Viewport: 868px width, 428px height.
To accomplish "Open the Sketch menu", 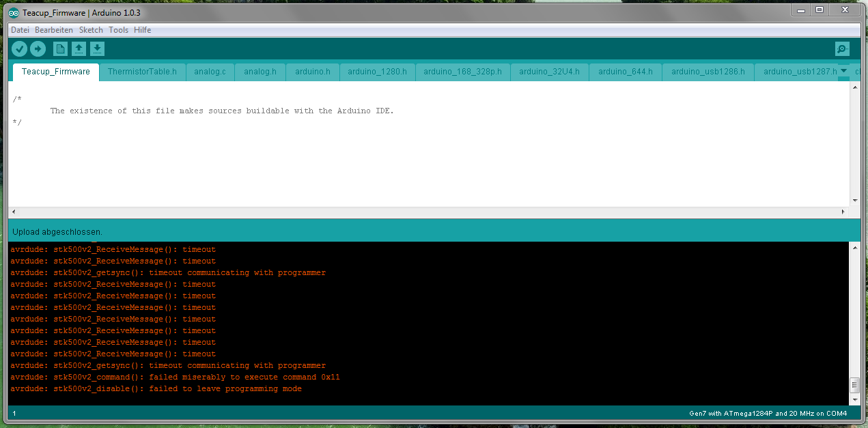I will coord(91,30).
